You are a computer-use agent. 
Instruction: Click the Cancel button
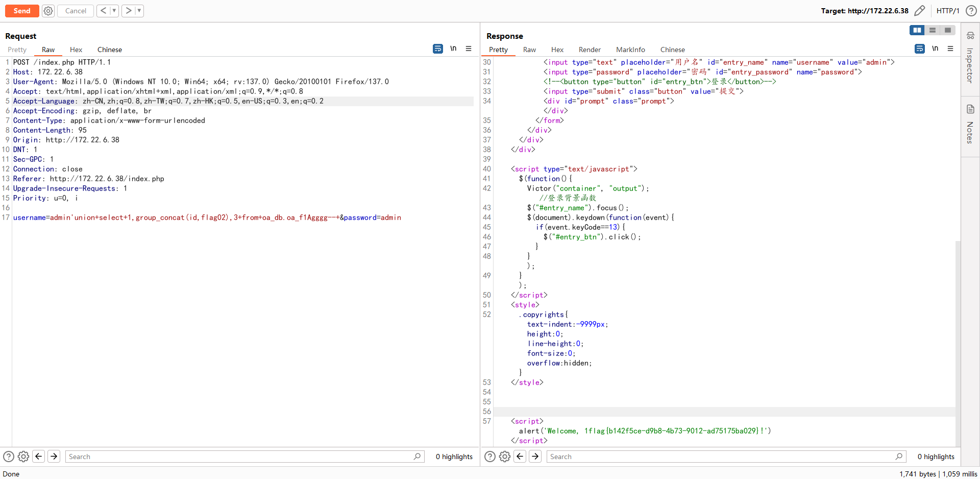(76, 11)
